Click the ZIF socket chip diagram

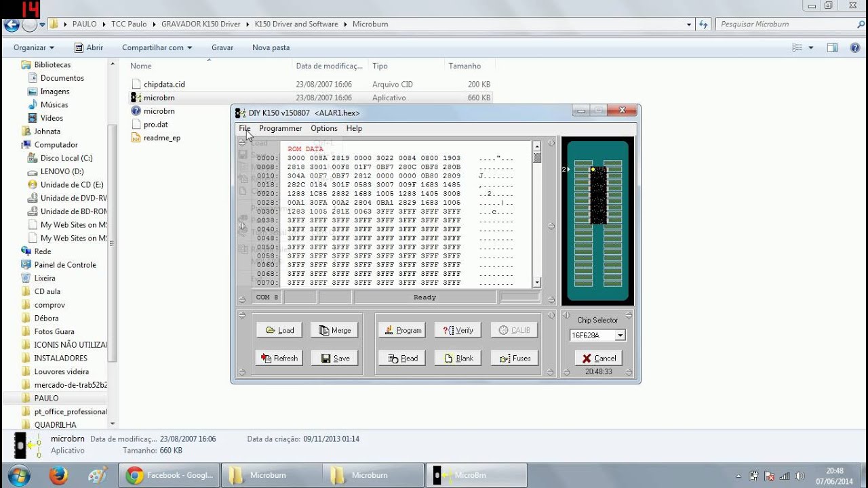(597, 221)
